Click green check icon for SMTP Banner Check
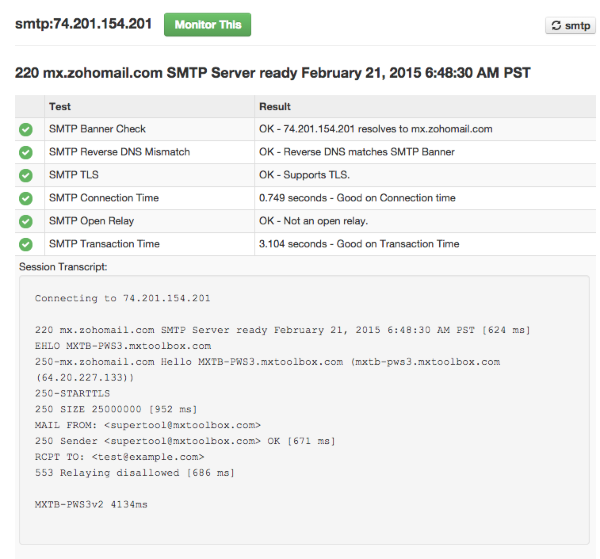The image size is (600, 559). [x=26, y=129]
